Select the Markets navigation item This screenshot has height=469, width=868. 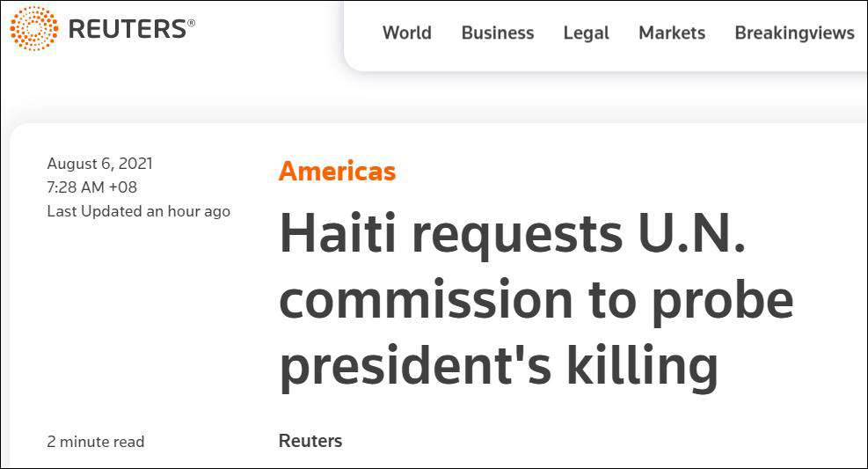click(x=671, y=33)
